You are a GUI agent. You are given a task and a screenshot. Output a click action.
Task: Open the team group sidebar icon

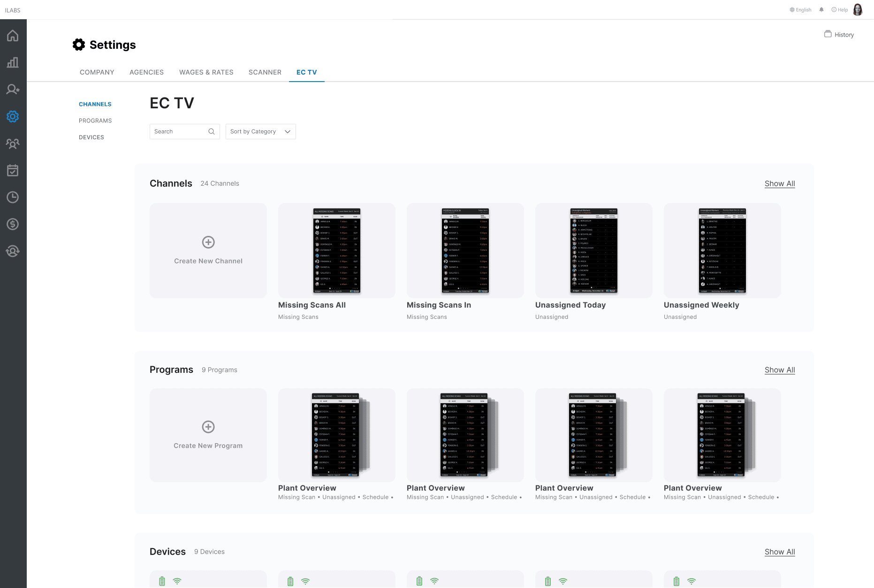click(13, 143)
